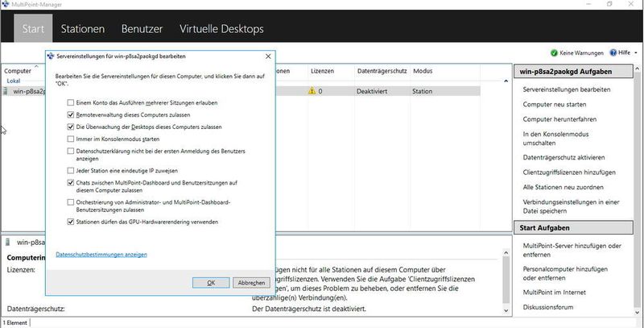
Task: Open the Stationen tab
Action: coord(83,29)
